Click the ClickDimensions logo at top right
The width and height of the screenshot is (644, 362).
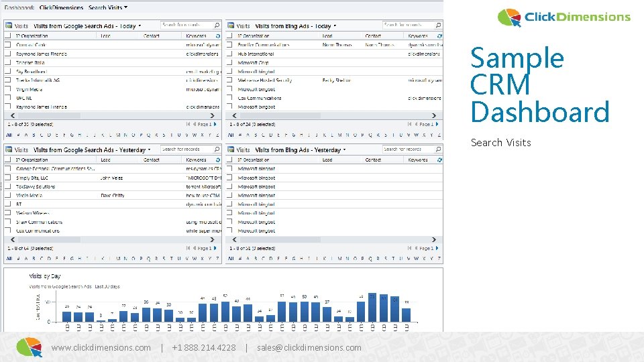point(563,17)
